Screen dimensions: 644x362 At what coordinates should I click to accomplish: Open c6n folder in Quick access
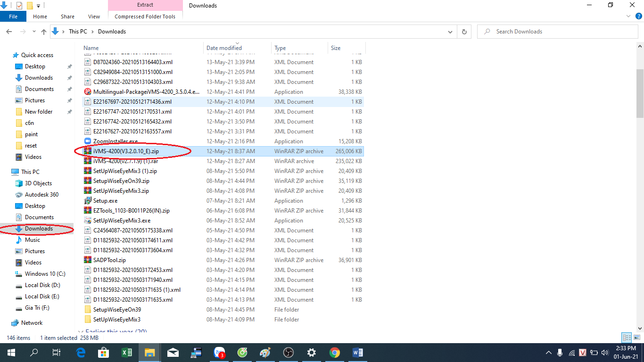tap(29, 123)
